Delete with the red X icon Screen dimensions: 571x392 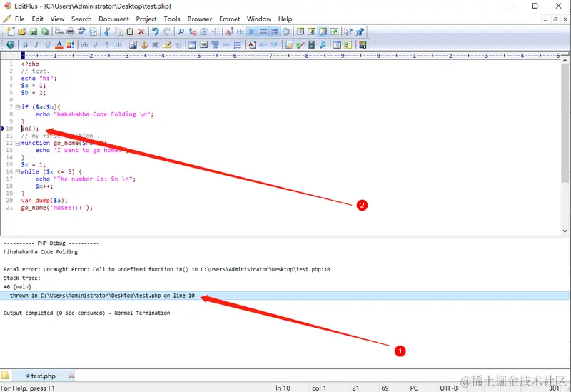coord(141,31)
